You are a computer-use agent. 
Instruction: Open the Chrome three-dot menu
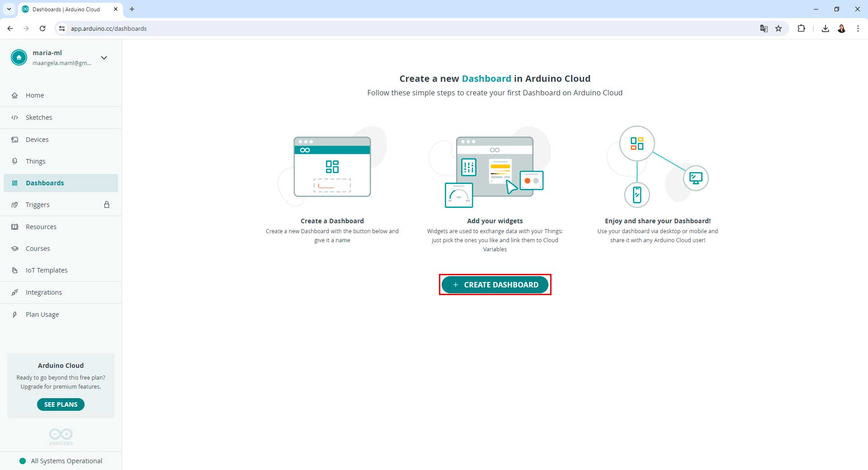pyautogui.click(x=858, y=28)
